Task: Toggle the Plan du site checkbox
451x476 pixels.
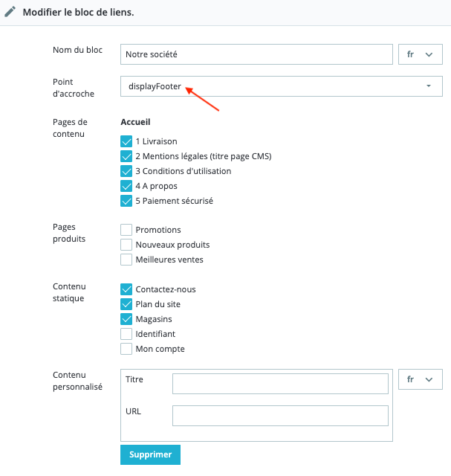Action: [126, 304]
